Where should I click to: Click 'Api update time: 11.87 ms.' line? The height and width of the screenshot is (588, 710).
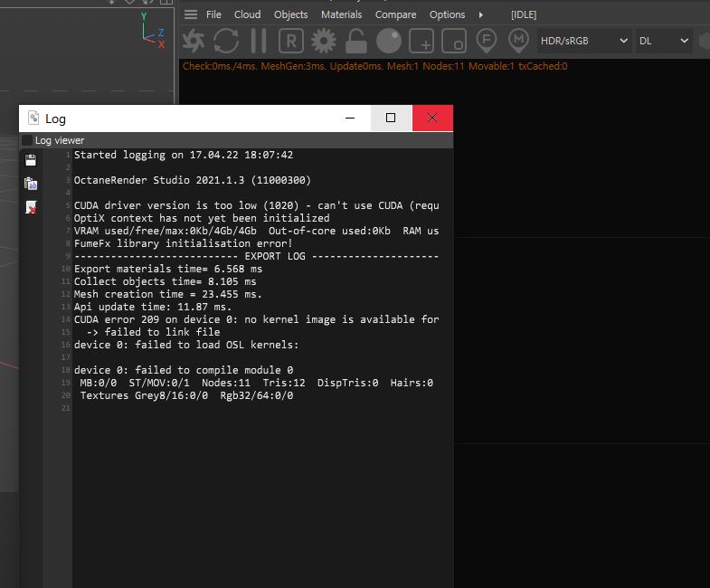(x=153, y=308)
